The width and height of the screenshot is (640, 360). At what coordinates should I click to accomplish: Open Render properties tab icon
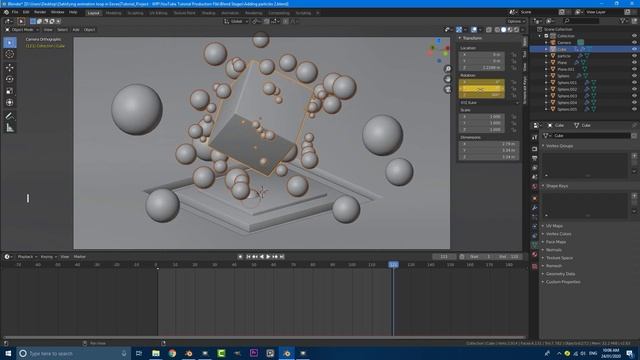coord(534,148)
